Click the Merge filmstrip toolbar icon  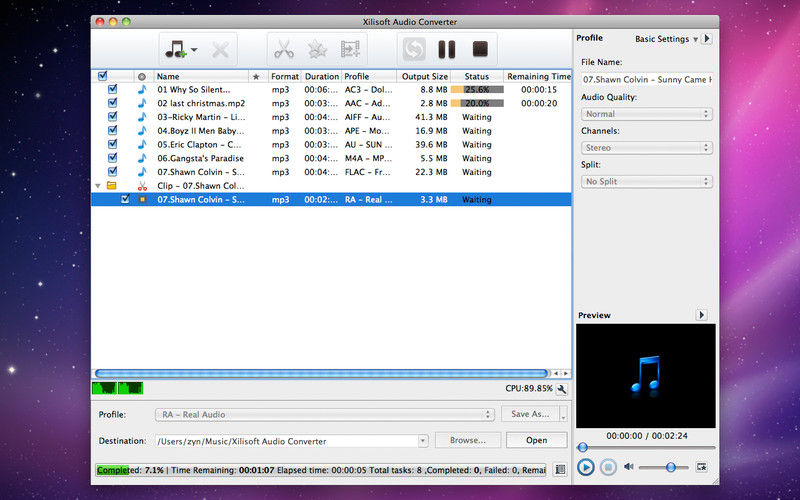click(x=351, y=49)
